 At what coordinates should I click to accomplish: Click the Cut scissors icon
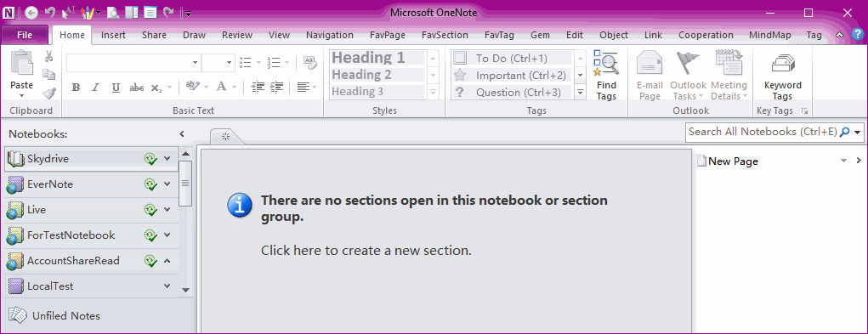coord(48,56)
